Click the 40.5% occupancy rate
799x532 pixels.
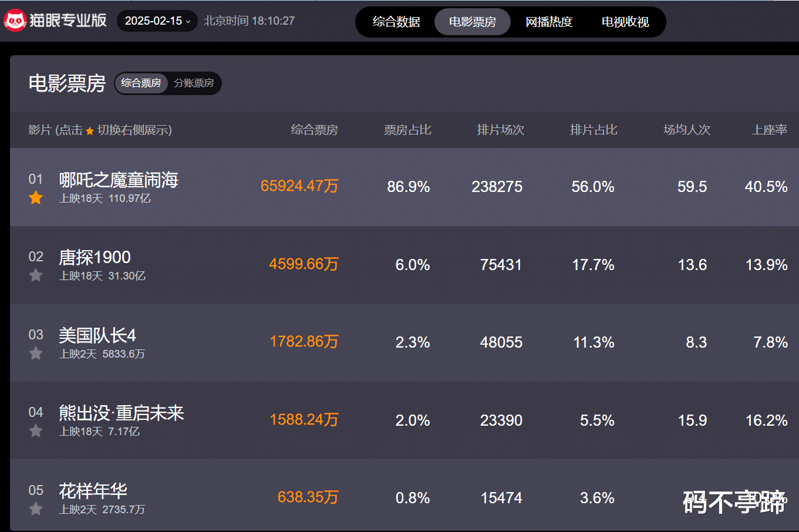click(766, 187)
